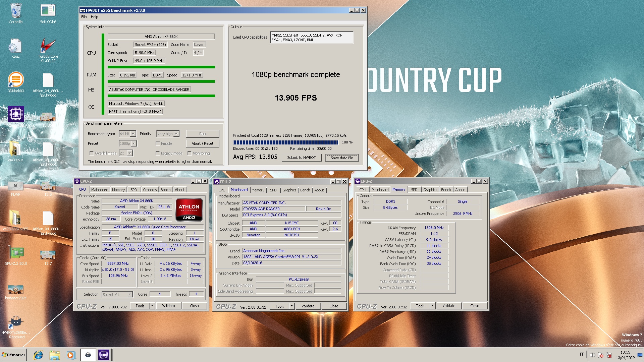Image resolution: width=644 pixels, height=362 pixels.
Task: Toggle the Monitoring checkbox
Action: tap(190, 153)
